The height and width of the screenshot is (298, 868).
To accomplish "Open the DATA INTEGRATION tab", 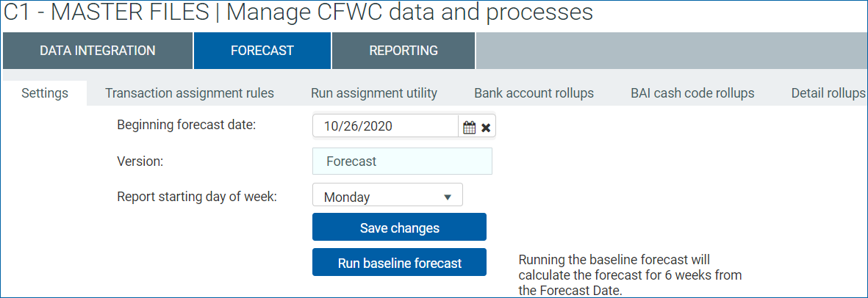I will (x=98, y=51).
